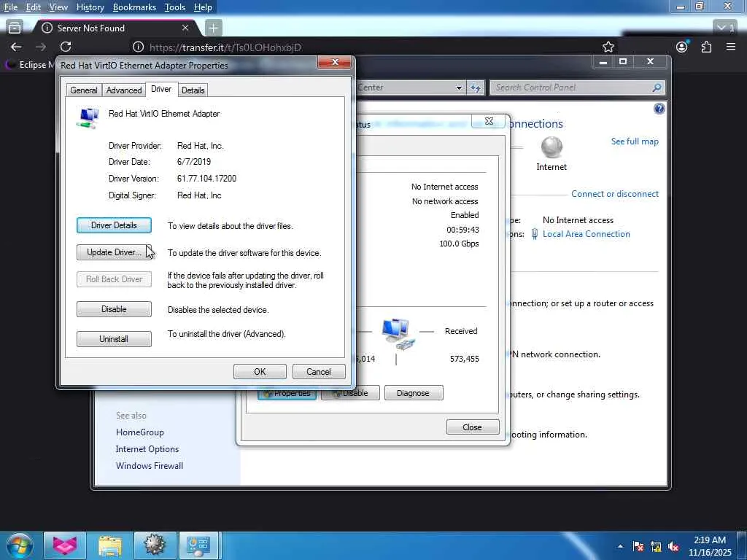This screenshot has width=747, height=560.
Task: Click the Diagnose button in the status window
Action: [414, 393]
